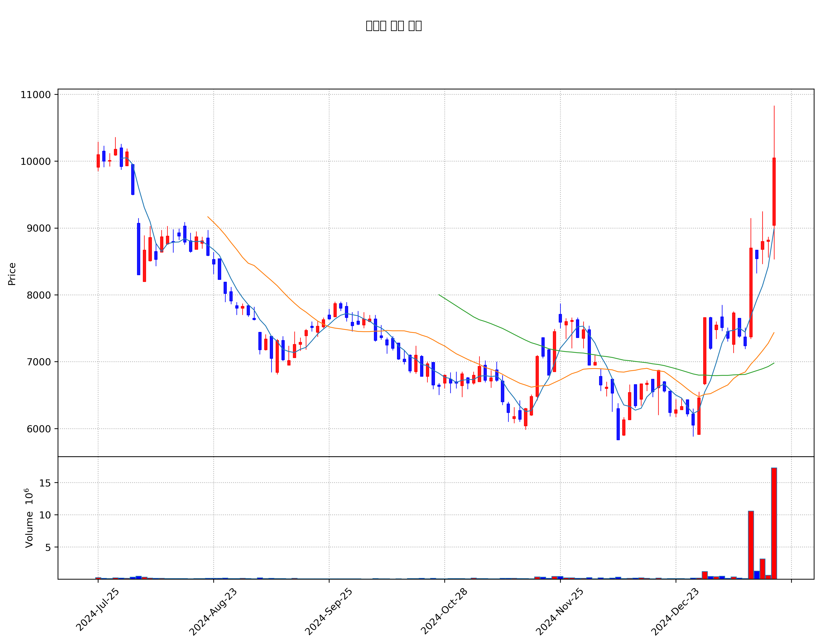The width and height of the screenshot is (821, 644).
Task: Select the 2024-Oct-28 date label
Action: [x=444, y=611]
